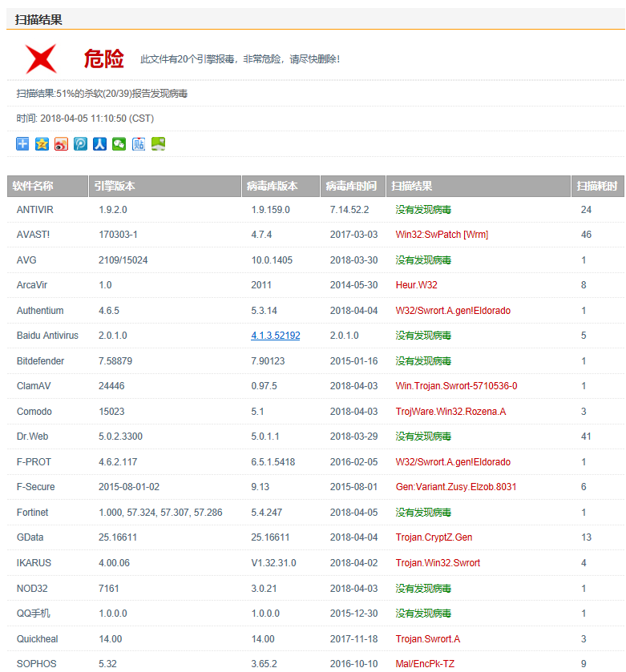Click the Trojan.Win32.Swrort result
This screenshot has height=672, width=626.
[438, 563]
